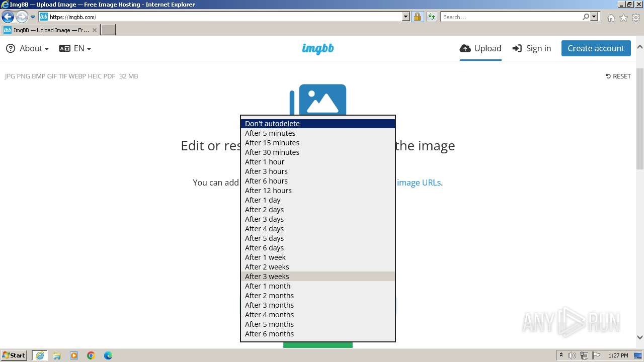The height and width of the screenshot is (362, 644).
Task: Open File Explorer taskbar icon
Action: click(57, 355)
